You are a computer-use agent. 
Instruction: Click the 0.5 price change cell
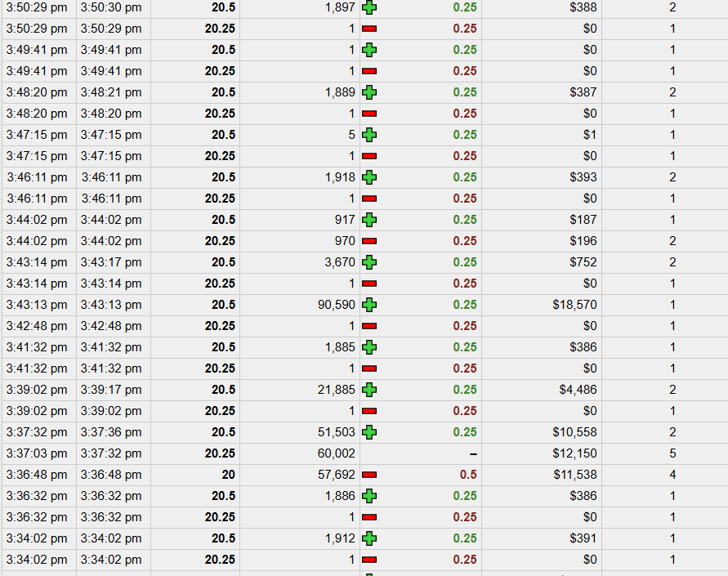[468, 475]
